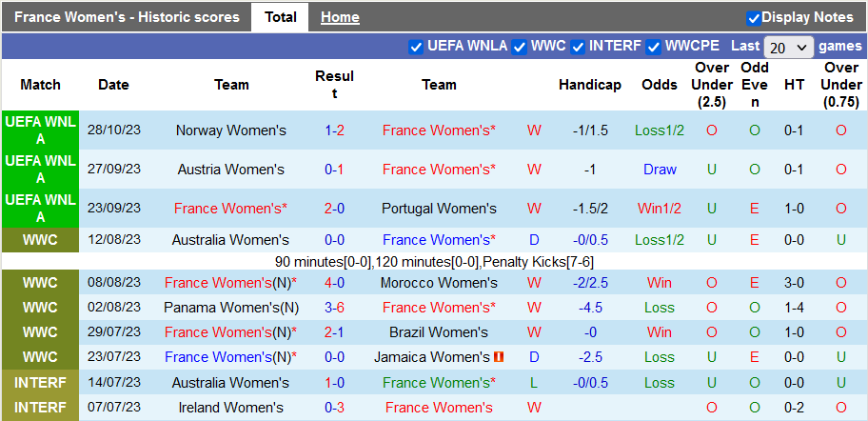Open the Last games count dropdown

tap(789, 47)
